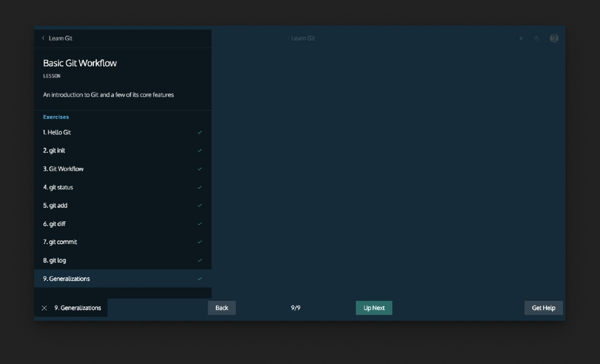600x364 pixels.
Task: Click the LESSON label under the title
Action: click(52, 76)
